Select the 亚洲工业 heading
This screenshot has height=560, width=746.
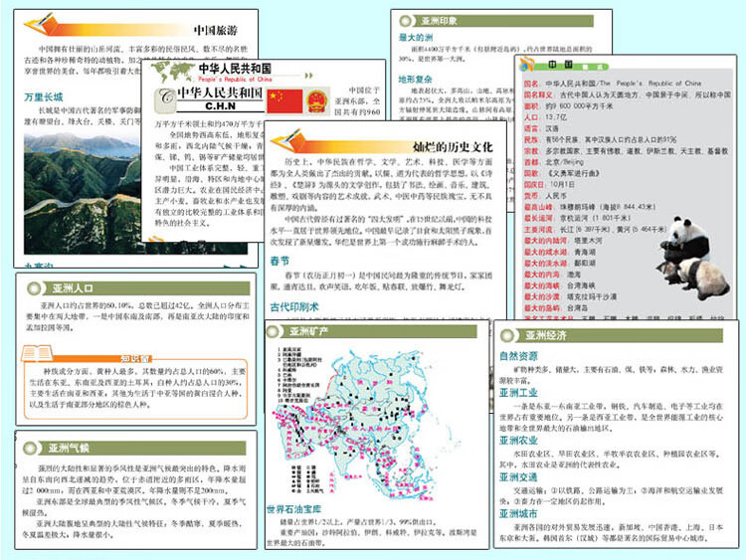(518, 393)
